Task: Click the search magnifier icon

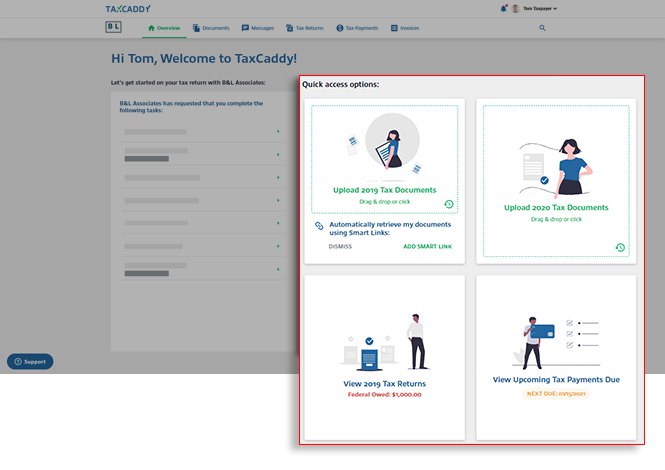Action: click(542, 28)
